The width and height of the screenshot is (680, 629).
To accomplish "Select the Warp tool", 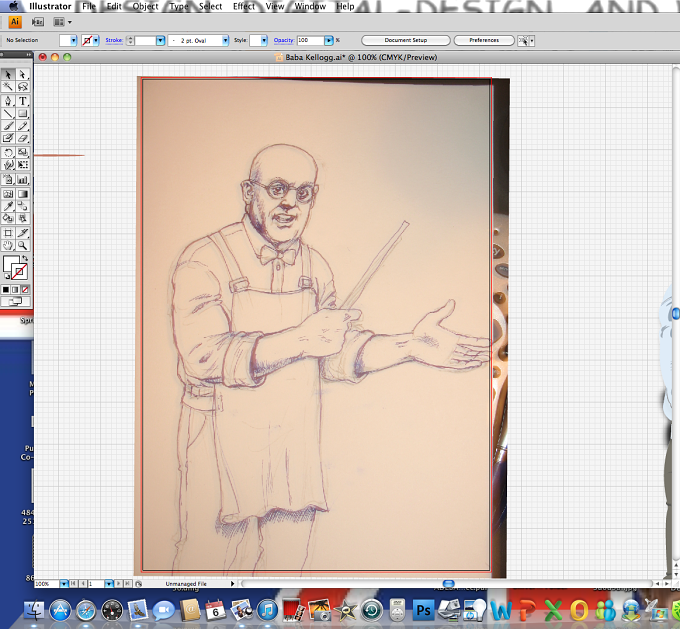I will point(8,165).
